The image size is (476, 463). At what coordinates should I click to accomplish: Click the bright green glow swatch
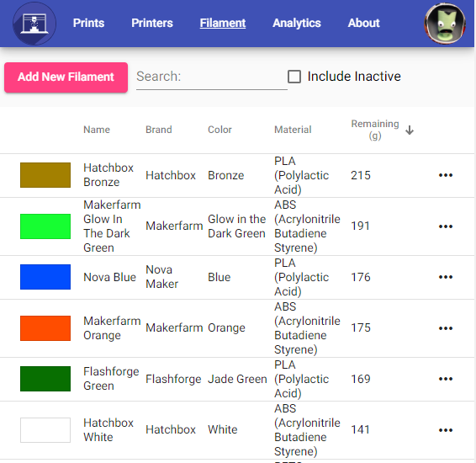(45, 226)
